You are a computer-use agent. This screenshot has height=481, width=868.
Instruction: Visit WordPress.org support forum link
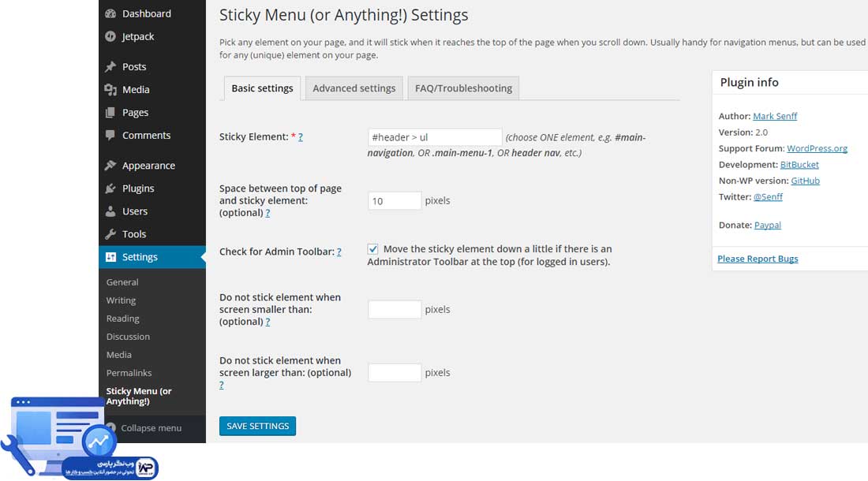coord(817,148)
